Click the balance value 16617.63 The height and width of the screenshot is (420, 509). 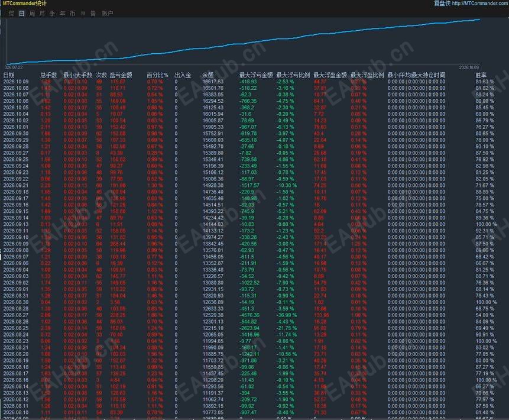tap(213, 82)
